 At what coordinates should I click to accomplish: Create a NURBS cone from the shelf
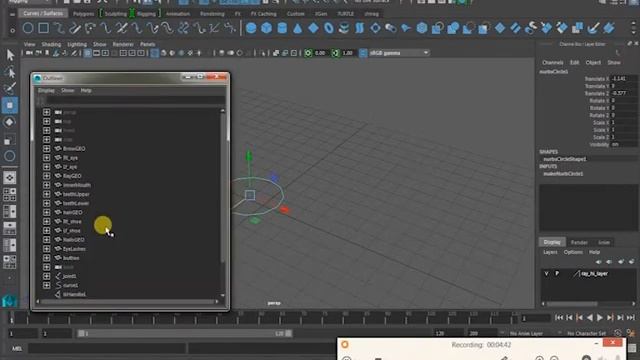point(298,28)
